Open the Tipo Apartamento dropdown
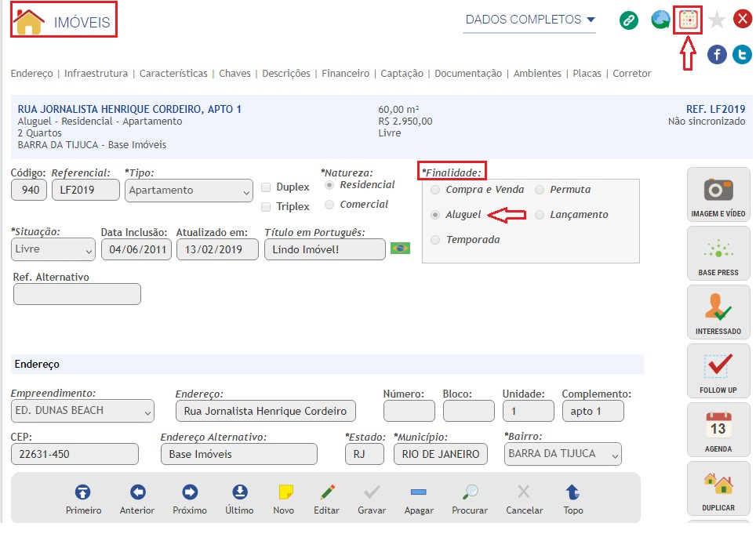This screenshot has width=756, height=541. pyautogui.click(x=188, y=191)
